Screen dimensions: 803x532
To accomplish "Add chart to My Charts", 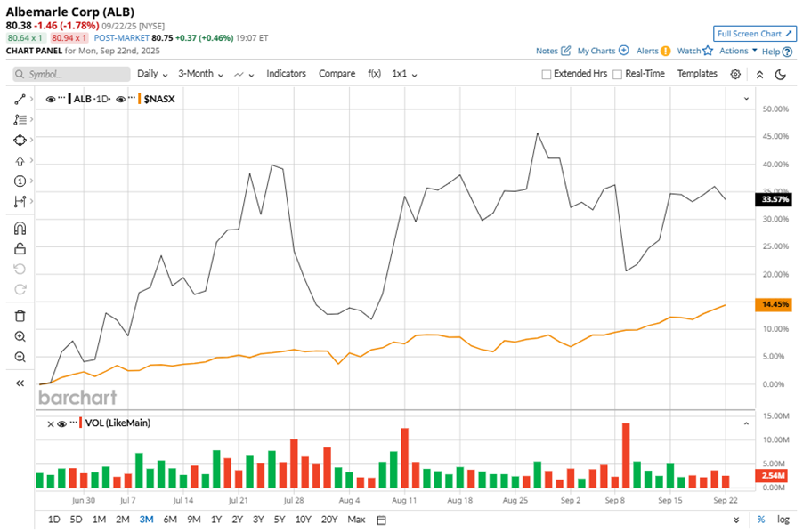I will click(x=624, y=50).
